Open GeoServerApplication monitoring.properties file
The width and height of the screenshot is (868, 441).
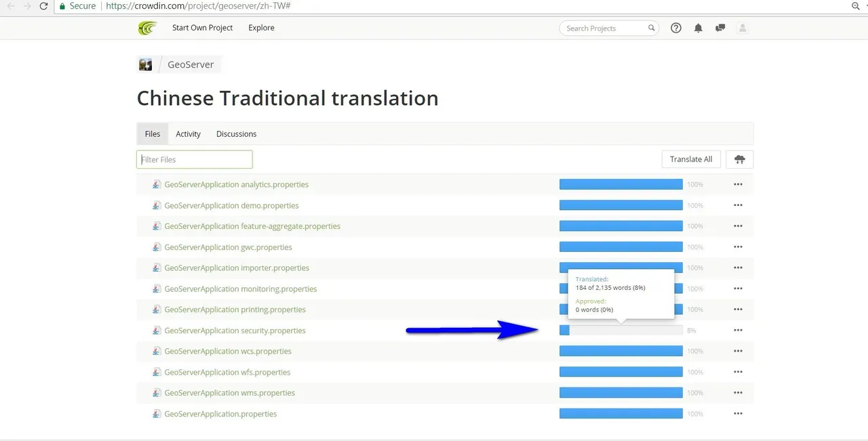click(x=241, y=289)
